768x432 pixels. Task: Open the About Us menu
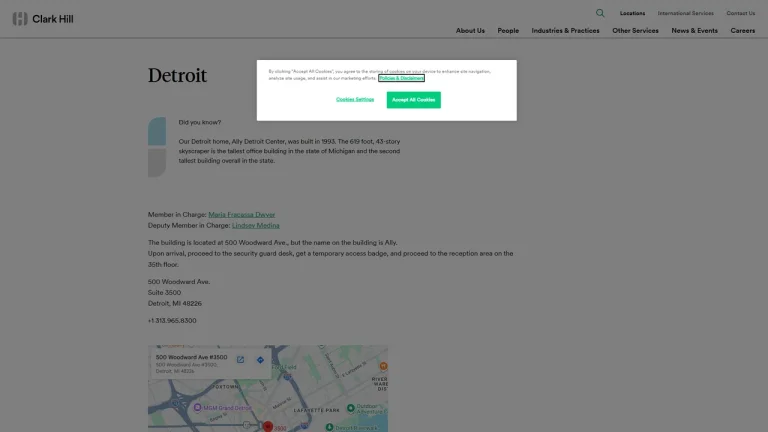coord(470,30)
